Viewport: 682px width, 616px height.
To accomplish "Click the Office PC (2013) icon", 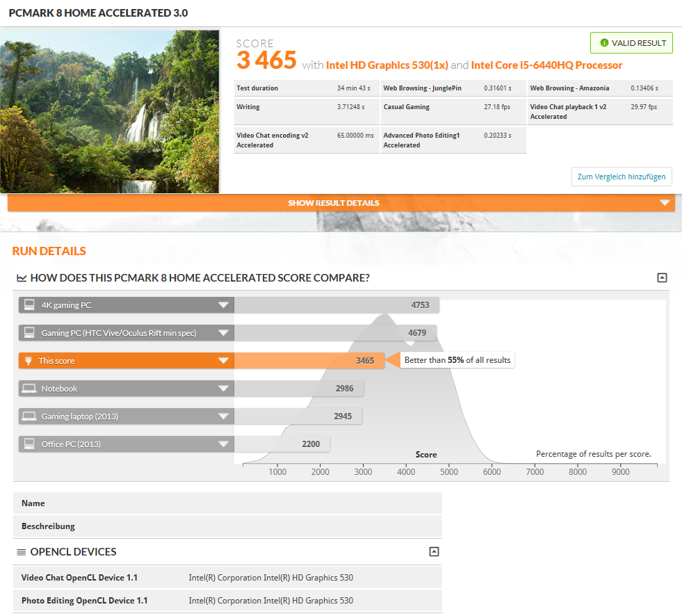I will click(x=29, y=444).
